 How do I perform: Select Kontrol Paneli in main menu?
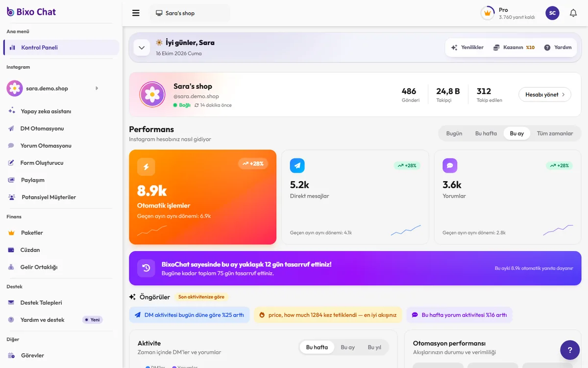click(x=61, y=48)
